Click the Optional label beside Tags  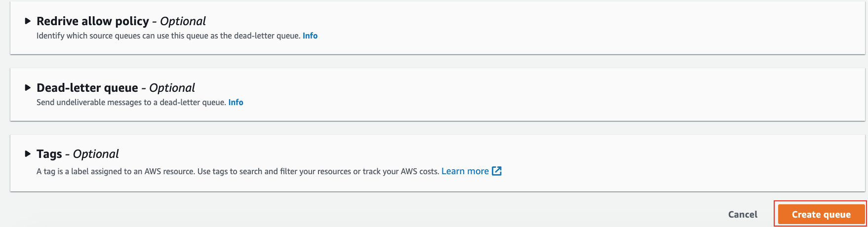(96, 154)
